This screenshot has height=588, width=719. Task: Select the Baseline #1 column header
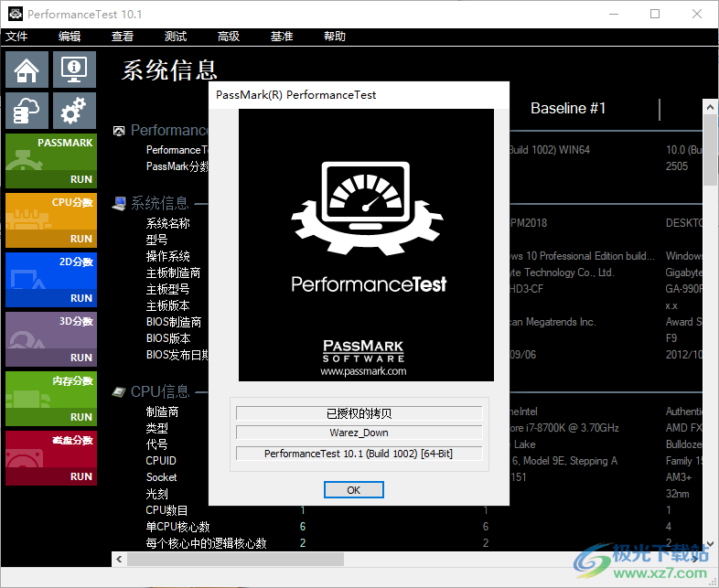(x=568, y=108)
